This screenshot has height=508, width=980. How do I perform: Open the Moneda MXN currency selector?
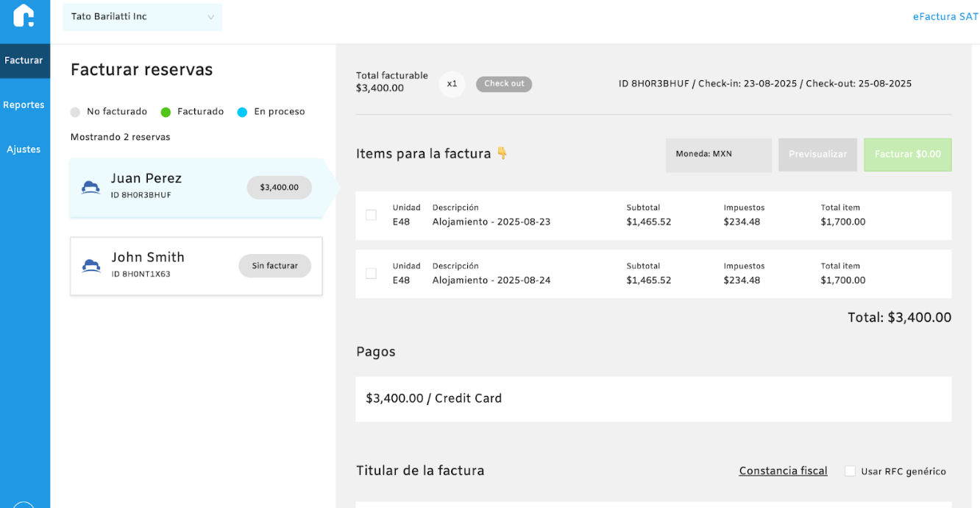(718, 155)
